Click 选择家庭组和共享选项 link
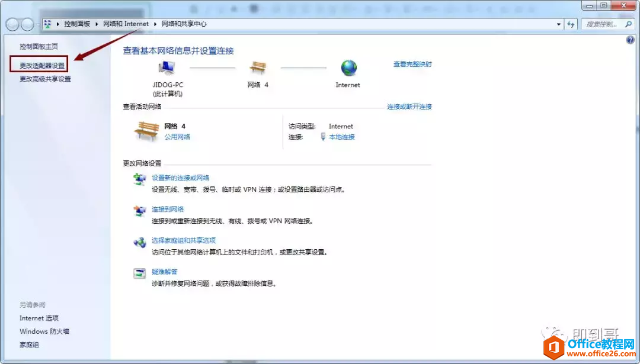 184,240
